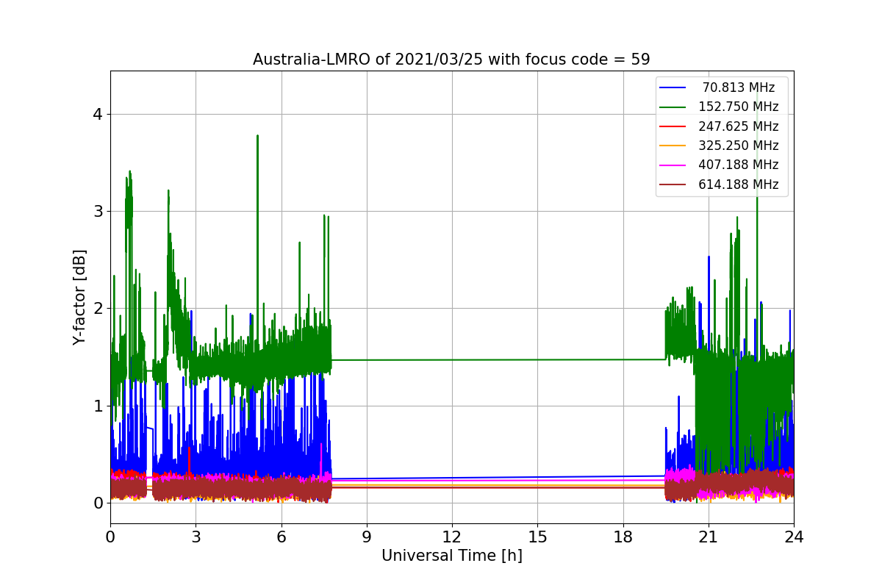
Task: Click y-axis tick label 4
Action: (x=98, y=114)
